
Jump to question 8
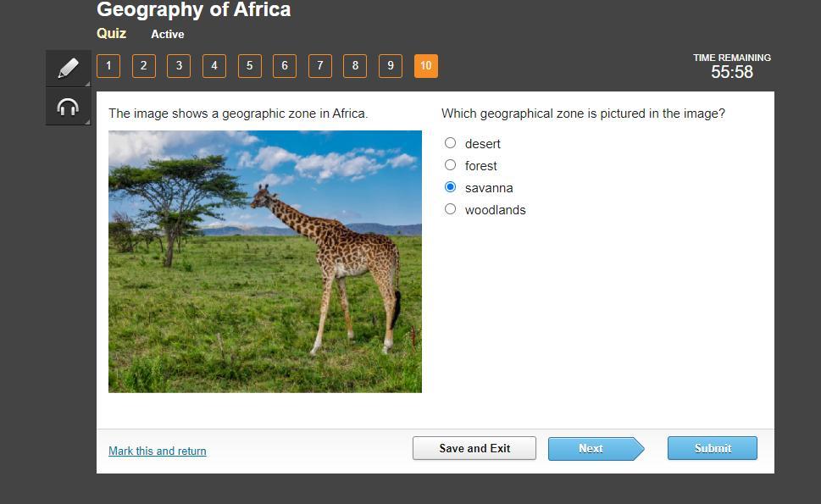(x=355, y=66)
